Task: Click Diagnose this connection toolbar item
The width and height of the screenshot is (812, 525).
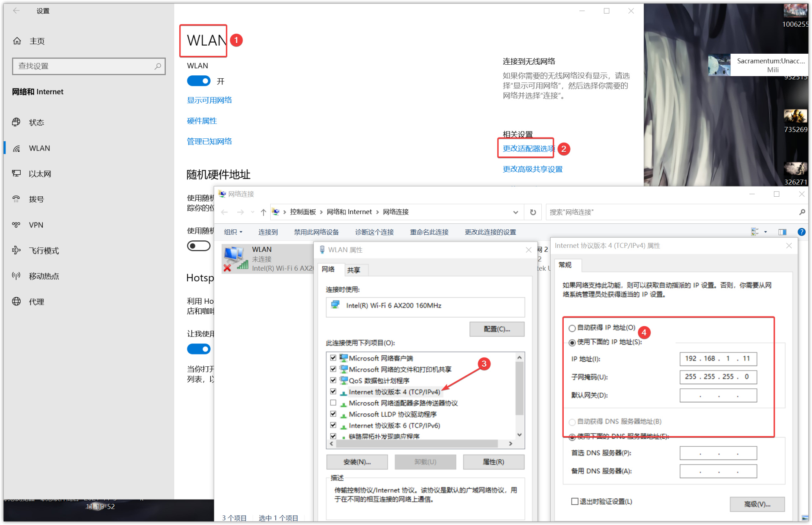Action: coord(374,232)
